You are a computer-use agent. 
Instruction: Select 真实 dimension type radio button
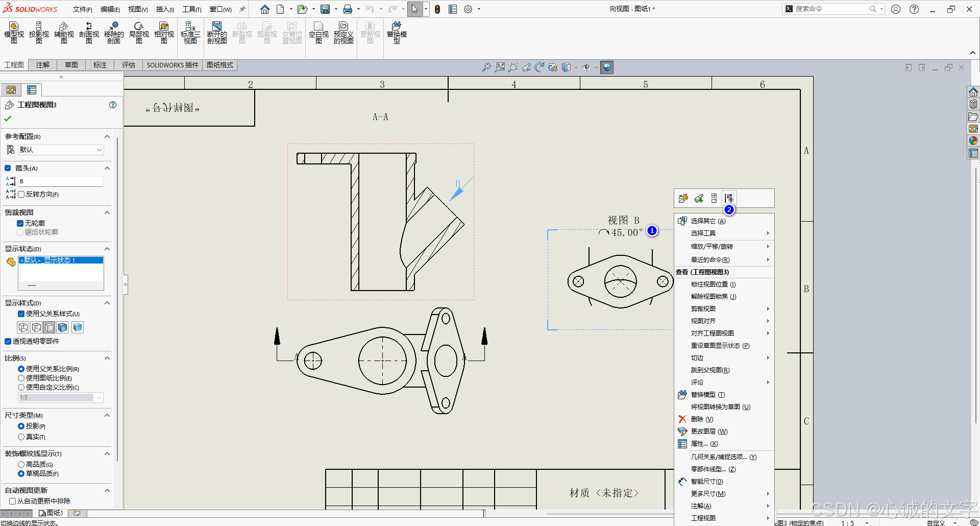click(21, 437)
